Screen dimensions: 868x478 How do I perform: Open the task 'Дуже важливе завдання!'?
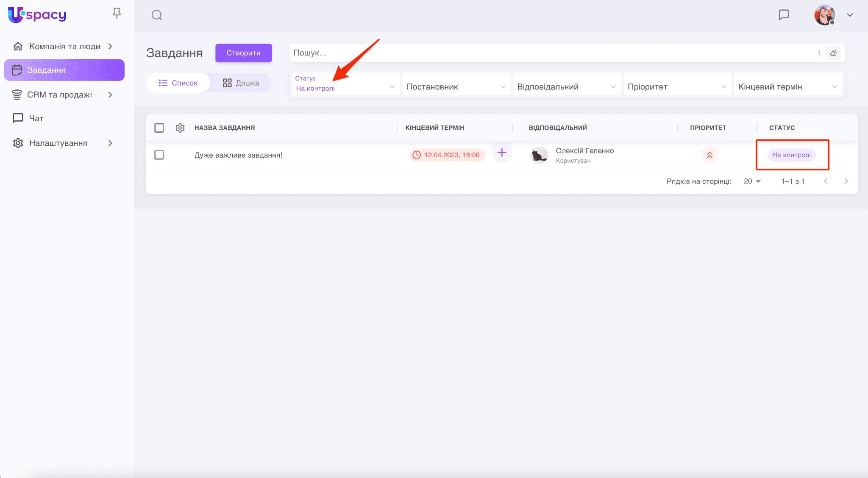click(238, 155)
